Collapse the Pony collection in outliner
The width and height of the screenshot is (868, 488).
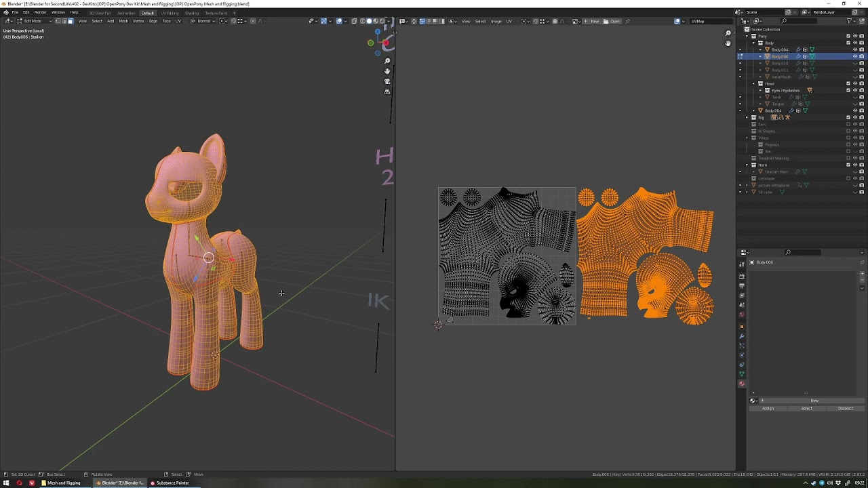pos(747,36)
